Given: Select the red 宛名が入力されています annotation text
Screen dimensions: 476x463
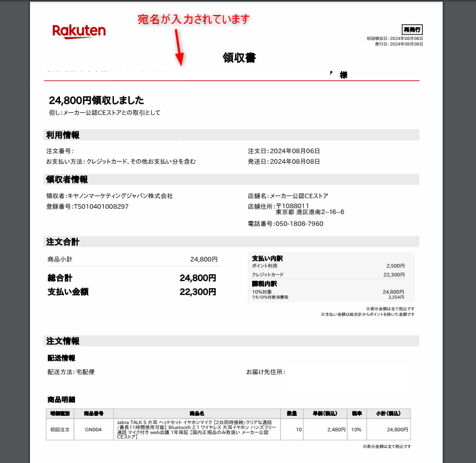Looking at the screenshot, I should 194,19.
